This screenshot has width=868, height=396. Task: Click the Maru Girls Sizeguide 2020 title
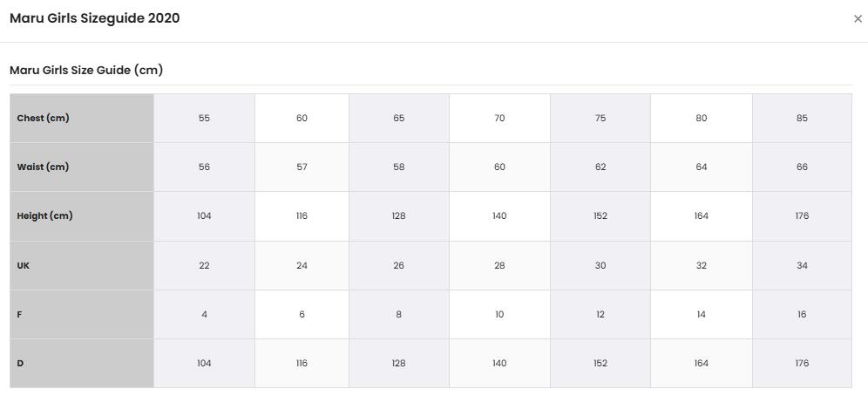click(95, 18)
